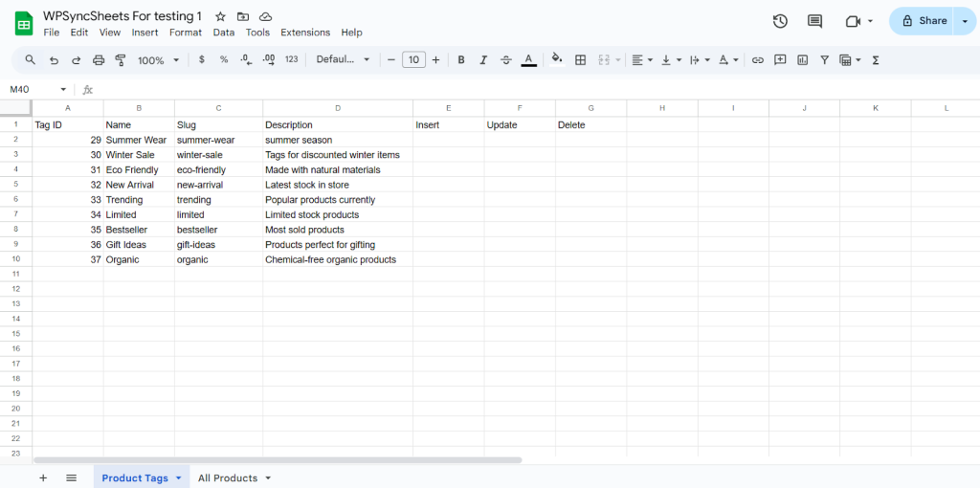Open the Format menu

click(x=186, y=33)
